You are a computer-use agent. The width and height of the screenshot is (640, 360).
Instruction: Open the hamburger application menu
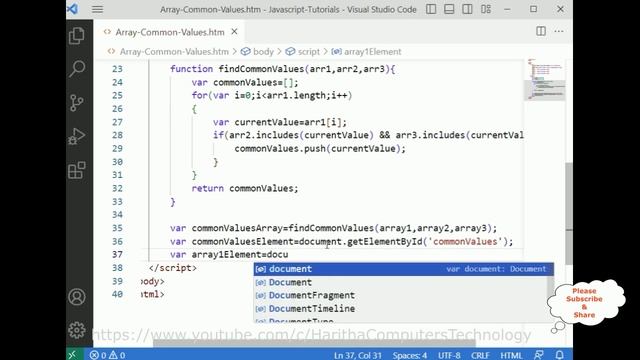click(97, 9)
